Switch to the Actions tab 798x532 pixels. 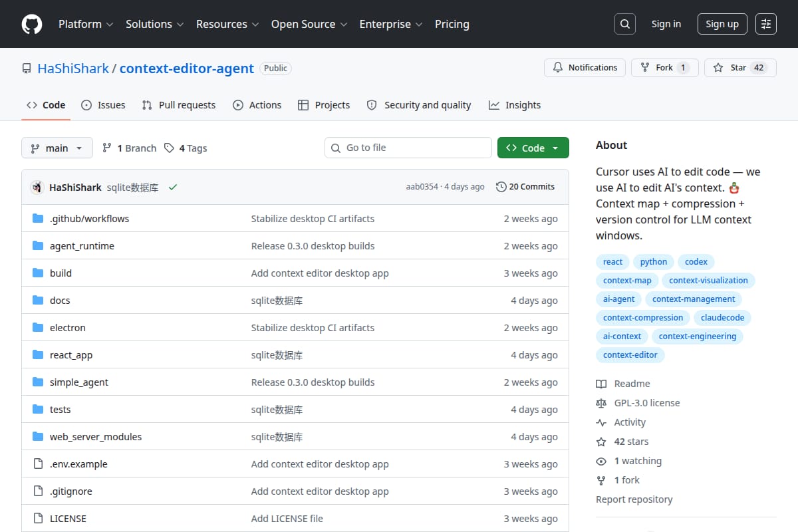pos(257,105)
